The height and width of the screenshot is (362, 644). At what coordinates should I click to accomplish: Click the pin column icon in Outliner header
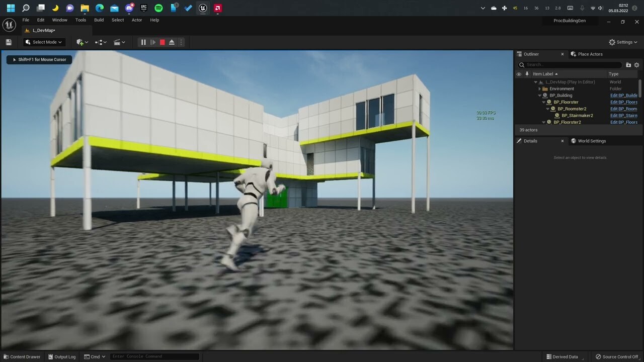[527, 74]
